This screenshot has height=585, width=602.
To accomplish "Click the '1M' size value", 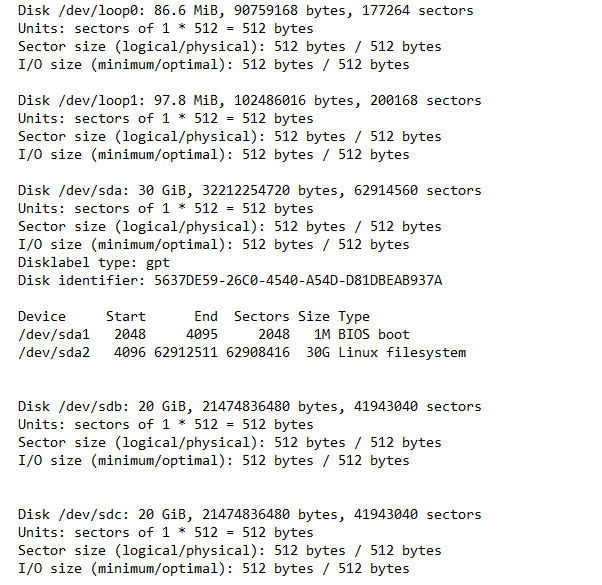I will [322, 334].
